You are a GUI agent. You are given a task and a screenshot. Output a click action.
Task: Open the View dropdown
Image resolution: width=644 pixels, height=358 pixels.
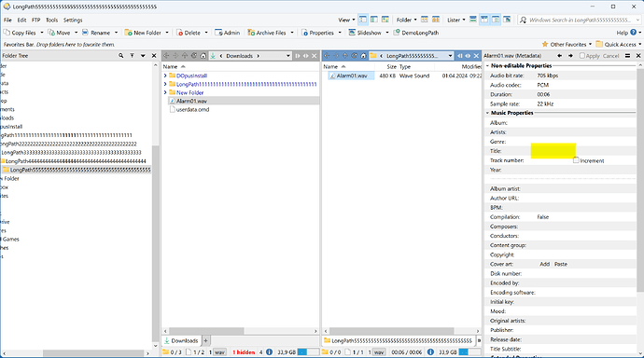(346, 20)
